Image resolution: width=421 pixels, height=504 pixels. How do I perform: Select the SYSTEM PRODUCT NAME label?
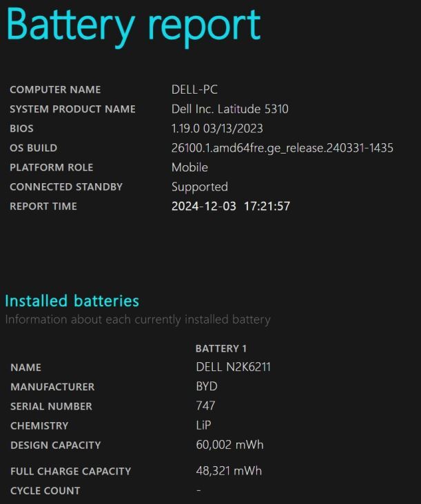point(72,109)
